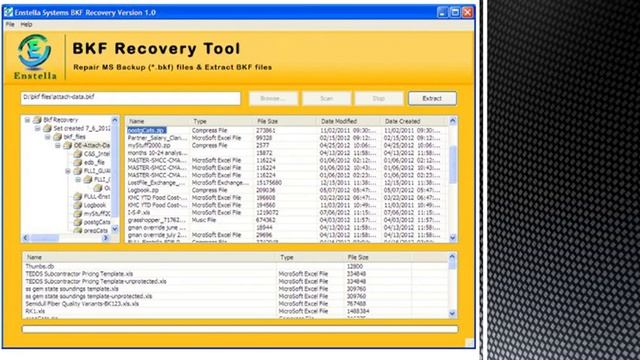Screen dimensions: 640x360
Task: Select the myStuff2000.zip file row
Action: pyautogui.click(x=287, y=145)
